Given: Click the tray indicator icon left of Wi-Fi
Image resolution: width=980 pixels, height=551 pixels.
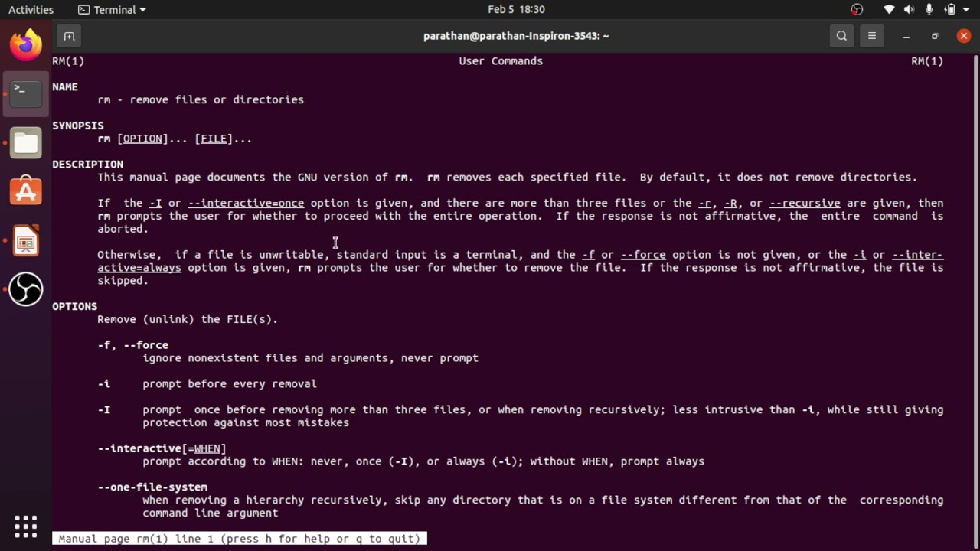Looking at the screenshot, I should pyautogui.click(x=857, y=10).
